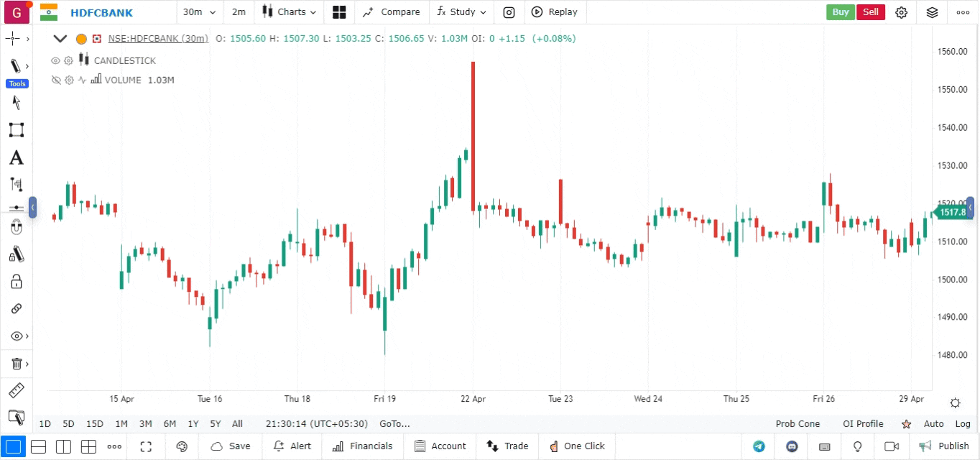
Task: Open the ruler measure tool
Action: pyautogui.click(x=16, y=391)
